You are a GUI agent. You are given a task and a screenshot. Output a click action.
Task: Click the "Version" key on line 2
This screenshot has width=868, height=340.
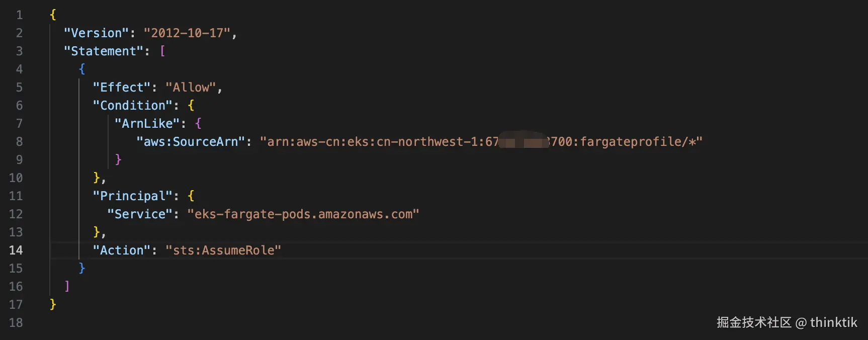coord(96,33)
